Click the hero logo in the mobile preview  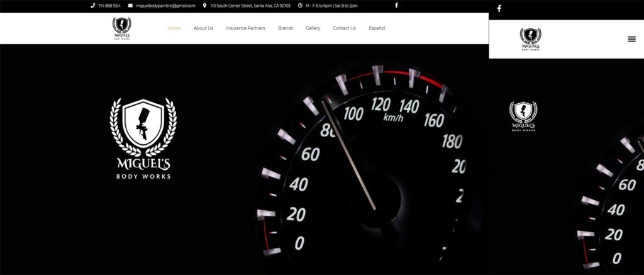(x=523, y=116)
